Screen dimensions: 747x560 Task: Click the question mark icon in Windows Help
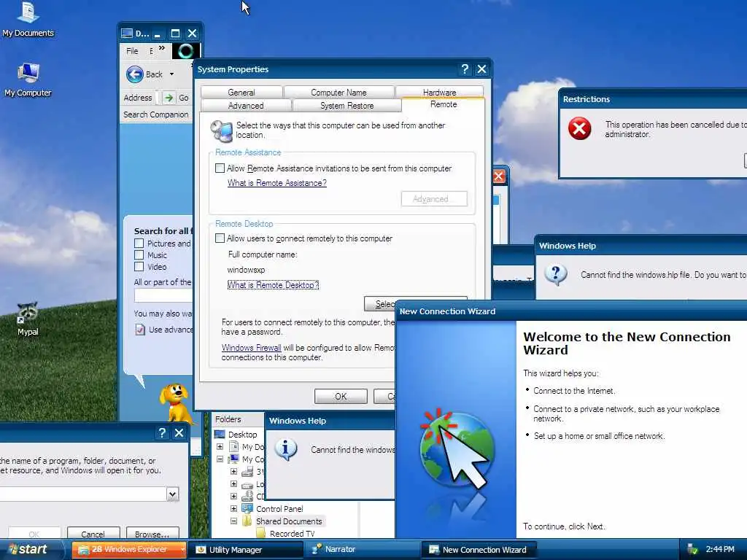coord(555,274)
